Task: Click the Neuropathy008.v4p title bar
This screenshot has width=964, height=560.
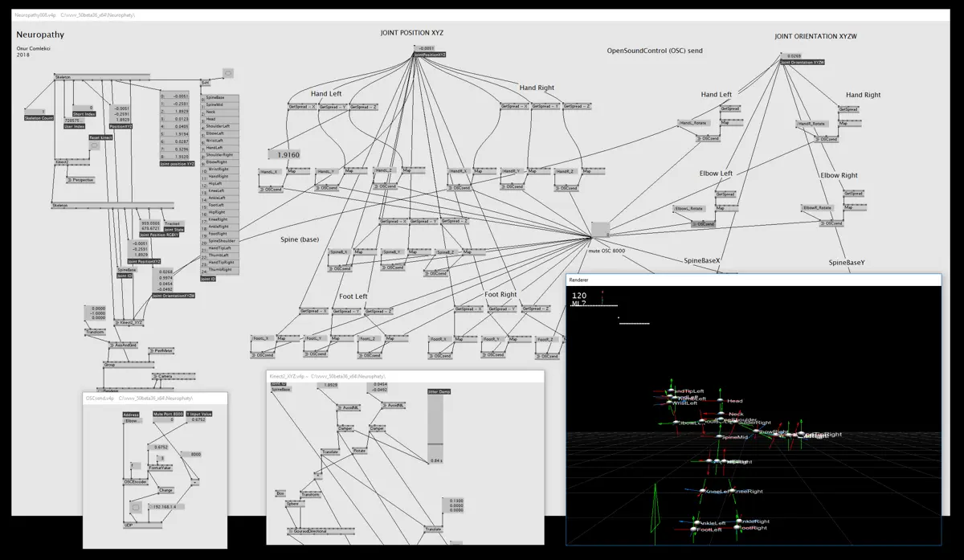Action: tap(482, 15)
